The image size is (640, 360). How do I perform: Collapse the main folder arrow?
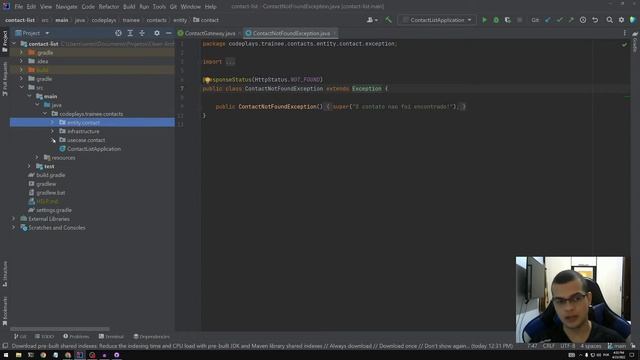point(29,96)
